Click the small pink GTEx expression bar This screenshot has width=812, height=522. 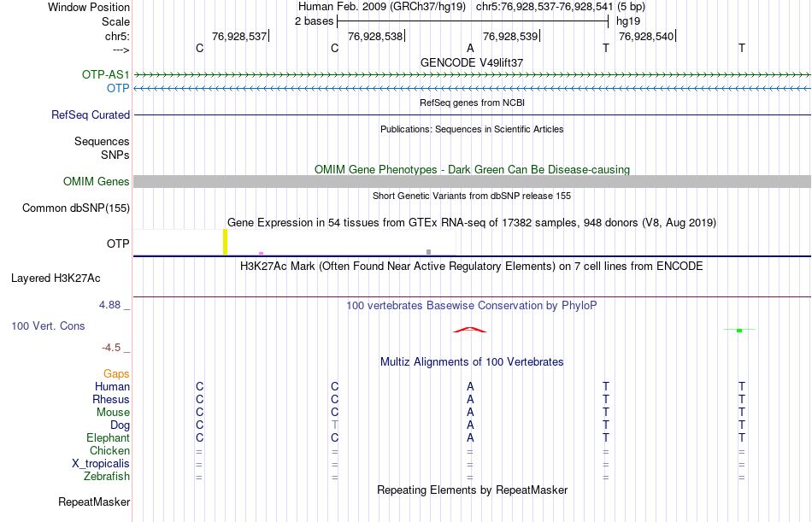pyautogui.click(x=261, y=253)
